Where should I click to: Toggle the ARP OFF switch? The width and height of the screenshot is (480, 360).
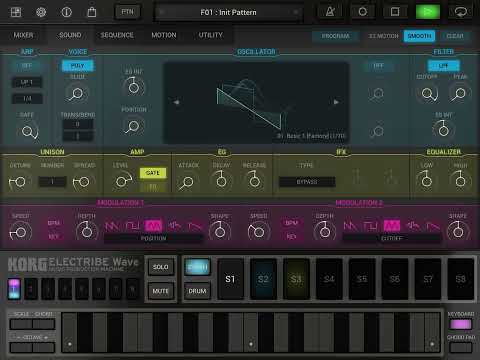[27, 66]
